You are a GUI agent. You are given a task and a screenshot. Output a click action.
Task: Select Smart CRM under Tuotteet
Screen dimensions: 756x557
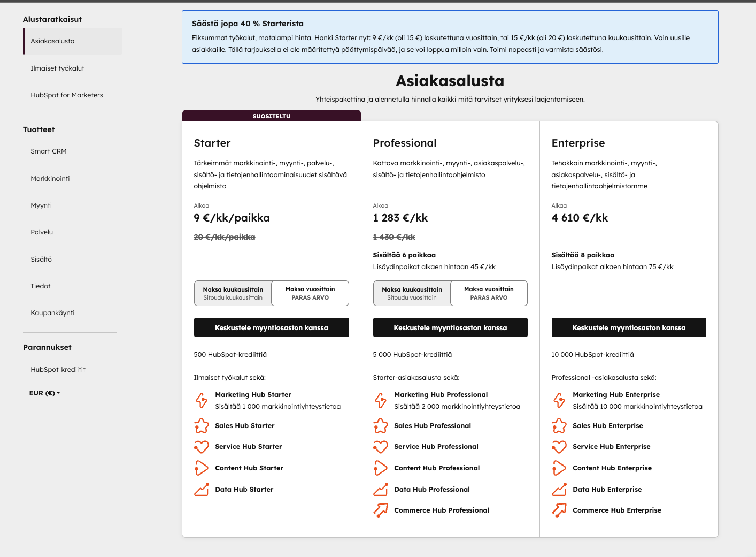(x=49, y=151)
